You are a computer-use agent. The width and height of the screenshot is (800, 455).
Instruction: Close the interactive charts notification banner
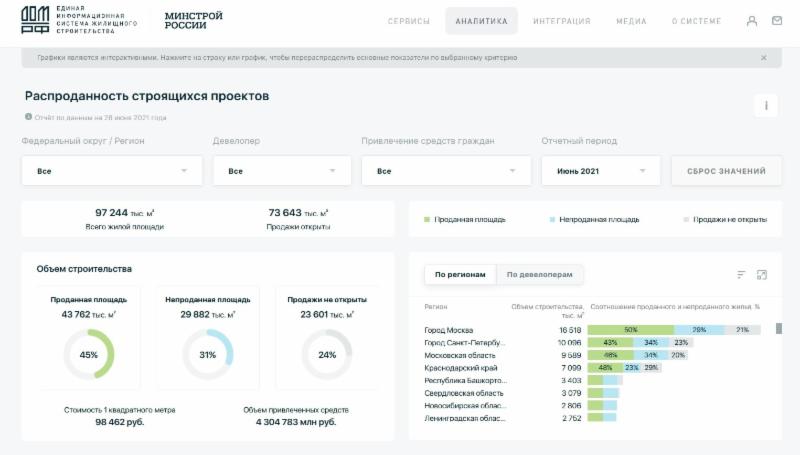click(x=764, y=58)
